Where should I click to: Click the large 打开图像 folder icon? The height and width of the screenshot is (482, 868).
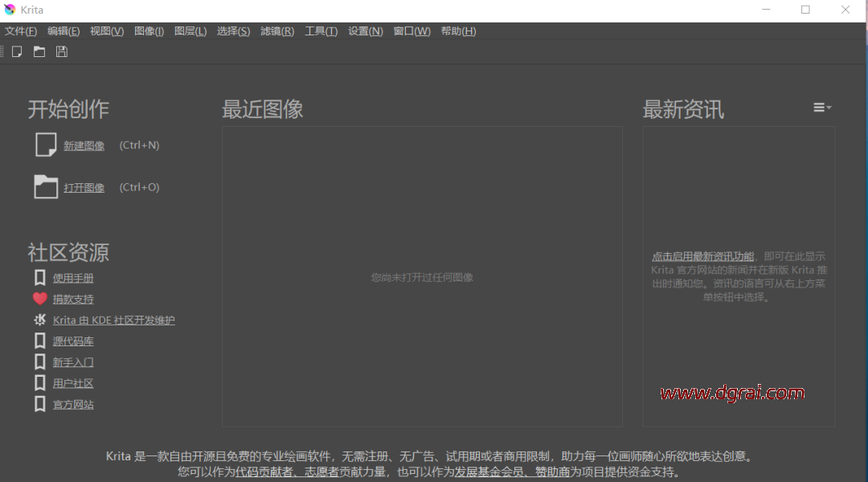[46, 186]
